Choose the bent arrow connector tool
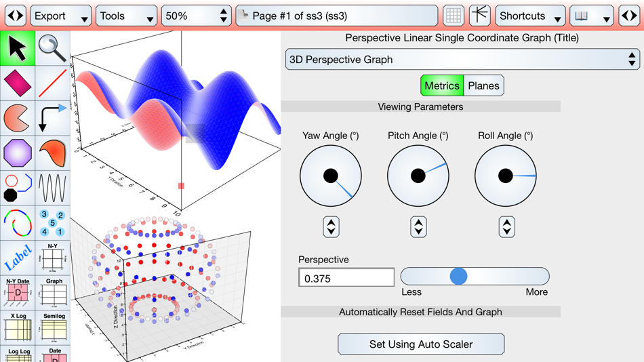The image size is (644, 362). point(53,119)
